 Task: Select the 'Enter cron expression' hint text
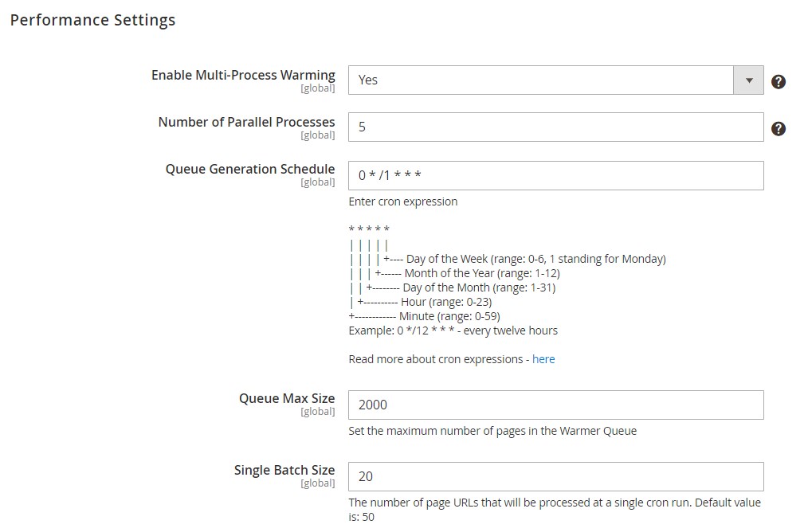click(x=403, y=201)
